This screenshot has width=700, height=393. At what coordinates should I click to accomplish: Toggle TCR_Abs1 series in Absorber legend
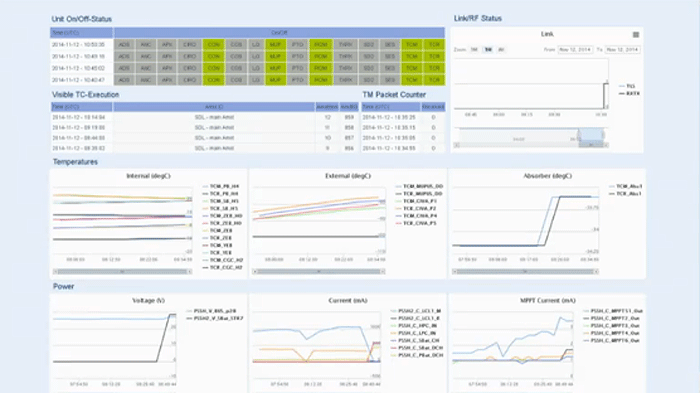click(625, 194)
